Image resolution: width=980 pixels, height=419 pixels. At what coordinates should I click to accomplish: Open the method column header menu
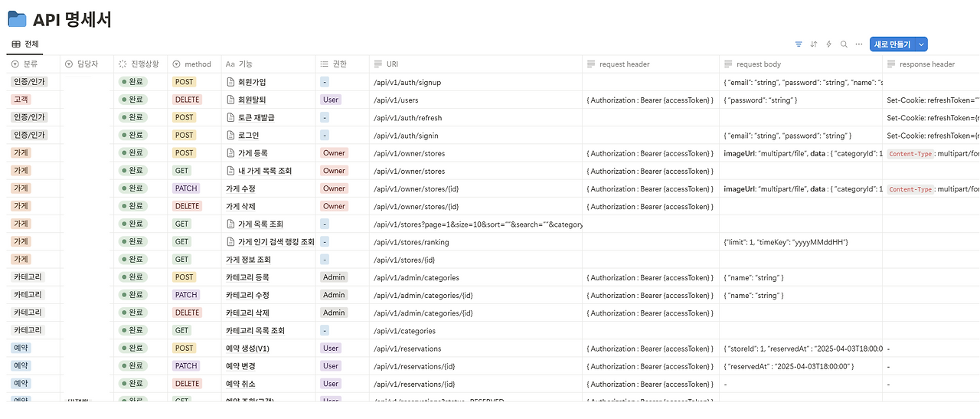(194, 64)
